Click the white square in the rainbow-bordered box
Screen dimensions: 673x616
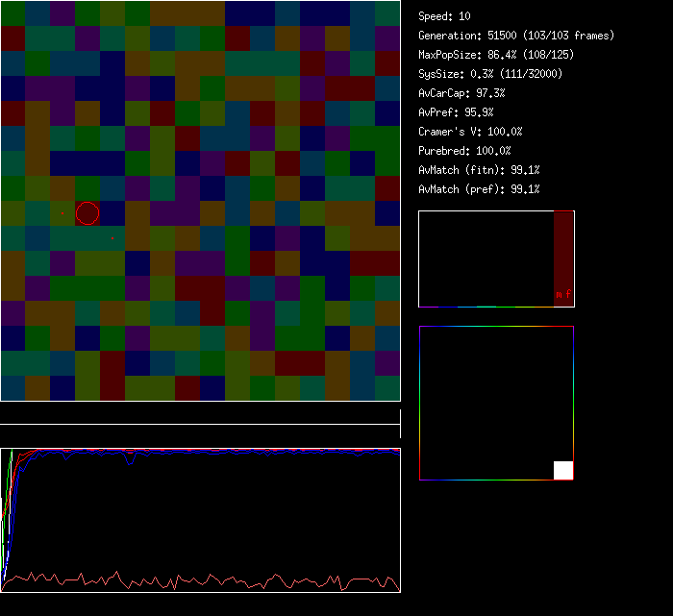(x=563, y=470)
